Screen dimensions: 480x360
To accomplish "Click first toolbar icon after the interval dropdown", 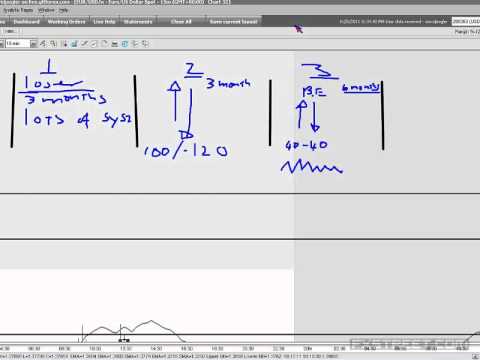I will pyautogui.click(x=43, y=44).
